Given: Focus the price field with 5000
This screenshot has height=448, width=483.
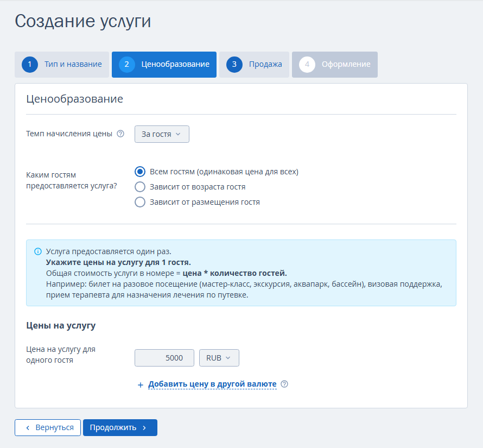Looking at the screenshot, I should point(164,358).
